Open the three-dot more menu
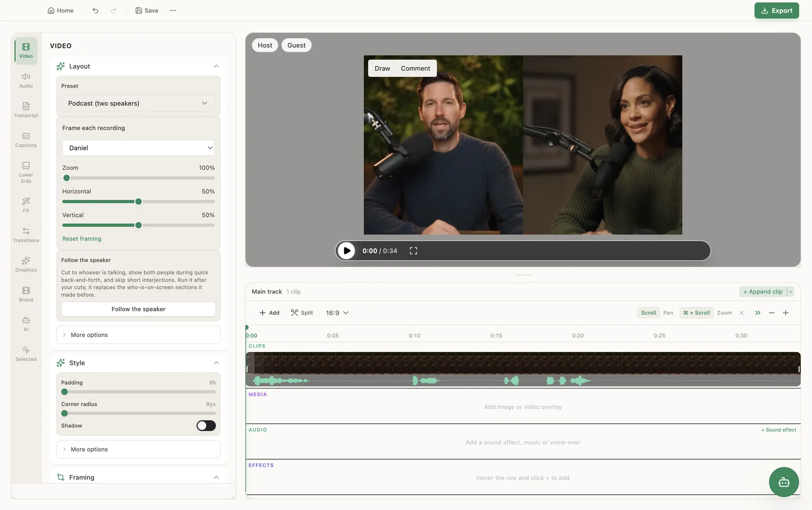The image size is (812, 510). click(x=173, y=10)
